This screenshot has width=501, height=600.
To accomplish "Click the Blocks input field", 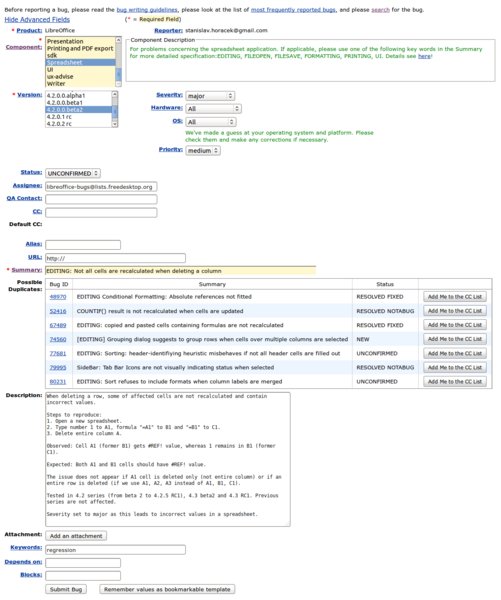I will (83, 576).
